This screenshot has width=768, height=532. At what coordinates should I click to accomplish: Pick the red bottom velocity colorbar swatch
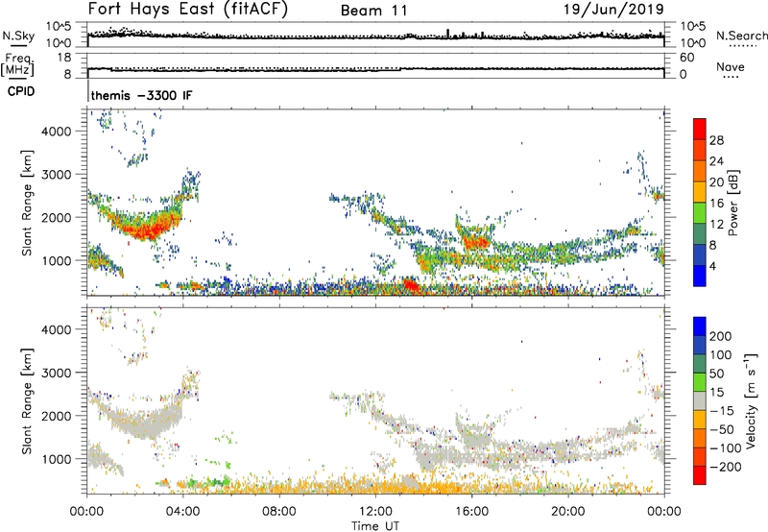(700, 475)
